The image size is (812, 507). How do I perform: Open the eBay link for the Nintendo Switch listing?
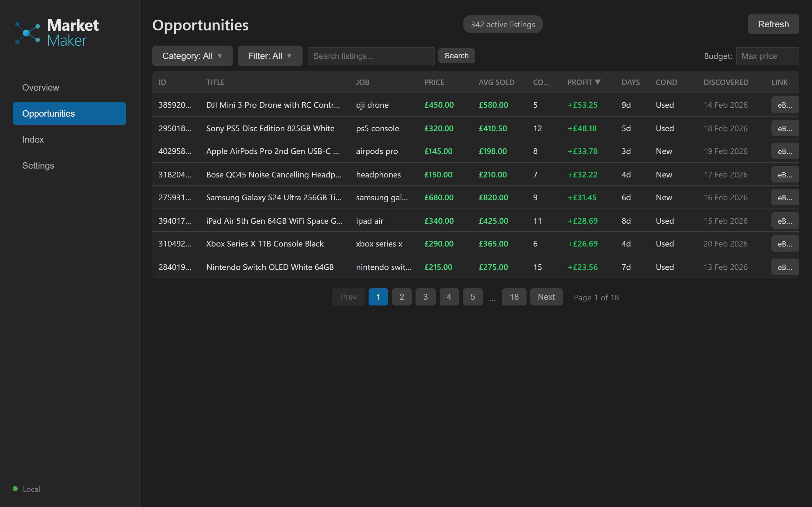(x=785, y=267)
